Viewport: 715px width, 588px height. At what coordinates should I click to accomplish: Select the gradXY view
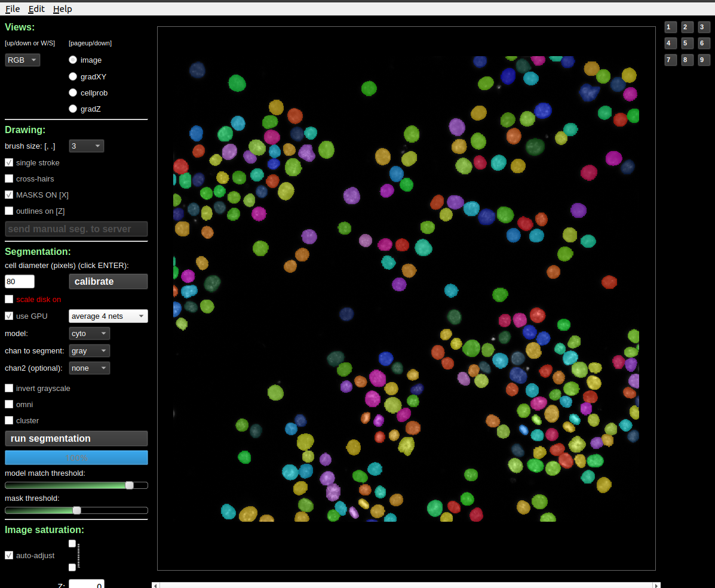(72, 76)
